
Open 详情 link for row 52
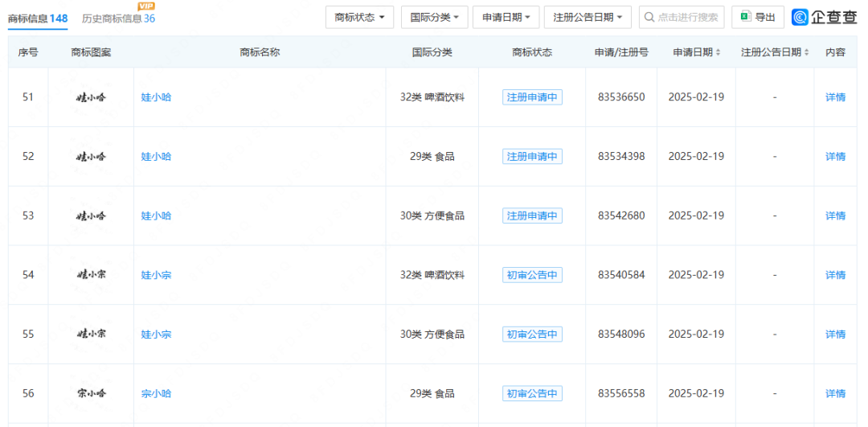pyautogui.click(x=835, y=157)
